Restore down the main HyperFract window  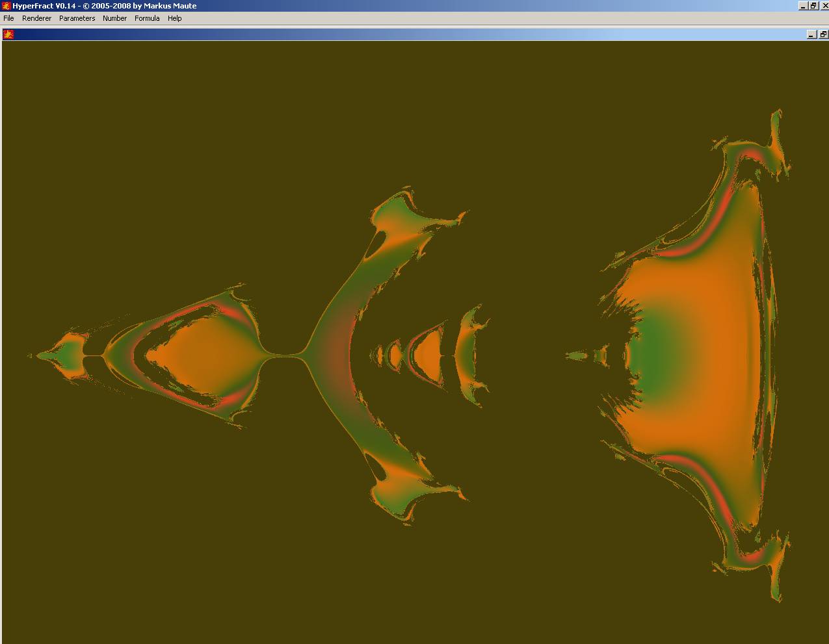(813, 6)
